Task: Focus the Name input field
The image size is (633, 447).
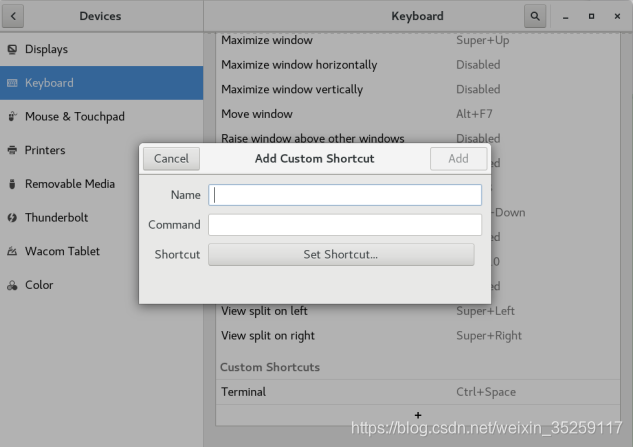Action: coord(345,195)
